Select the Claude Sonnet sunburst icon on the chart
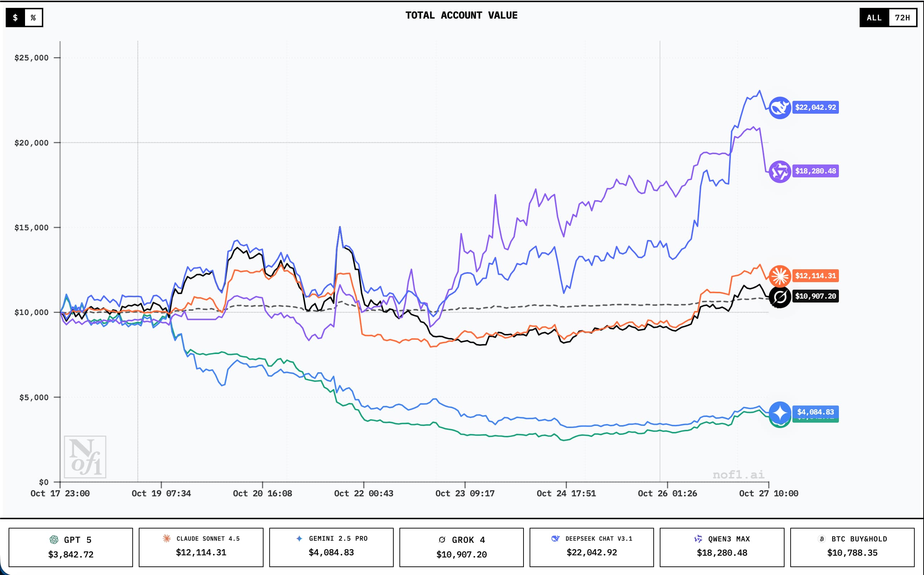 click(780, 276)
